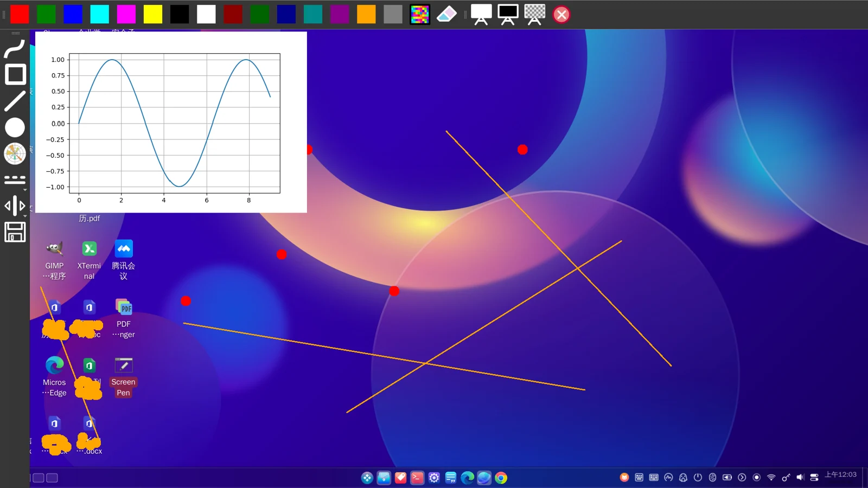
Task: Open the launcher in the taskbar
Action: [367, 478]
